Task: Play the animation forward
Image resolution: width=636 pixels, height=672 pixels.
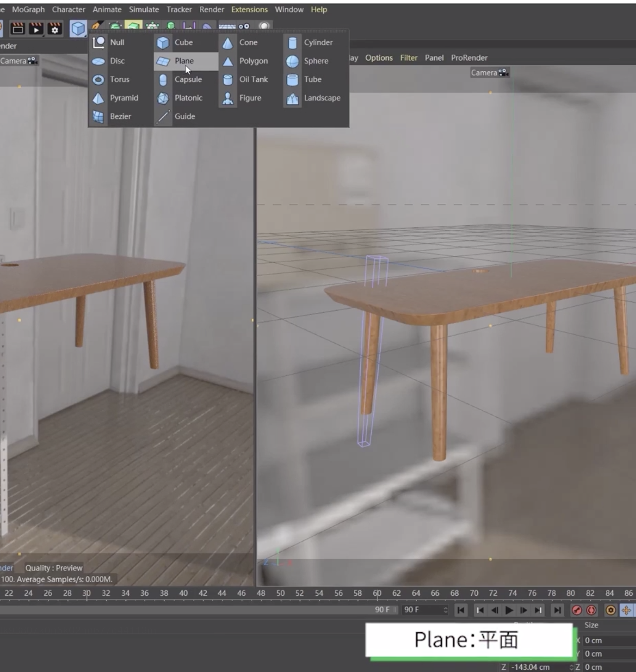Action: [x=509, y=610]
